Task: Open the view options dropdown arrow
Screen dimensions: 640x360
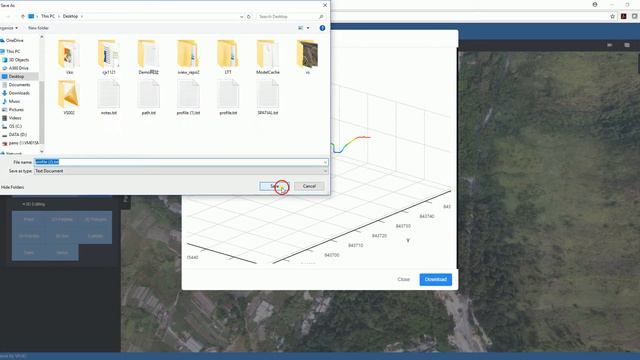Action: coord(308,28)
